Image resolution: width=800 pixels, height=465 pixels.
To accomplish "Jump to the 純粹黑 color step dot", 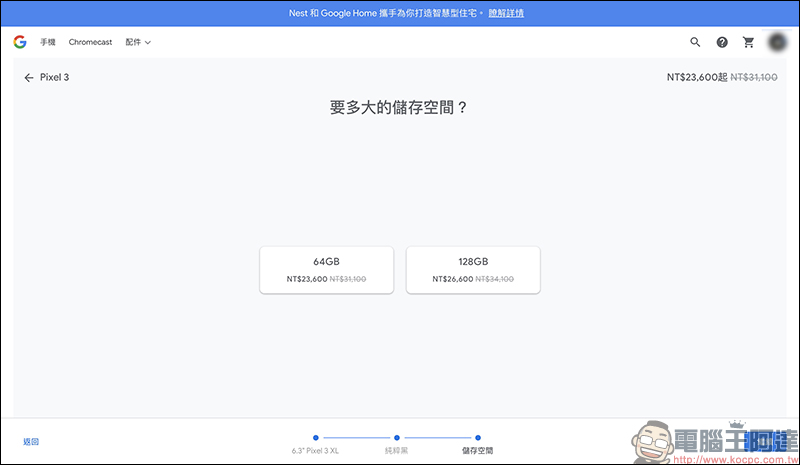I will click(397, 437).
